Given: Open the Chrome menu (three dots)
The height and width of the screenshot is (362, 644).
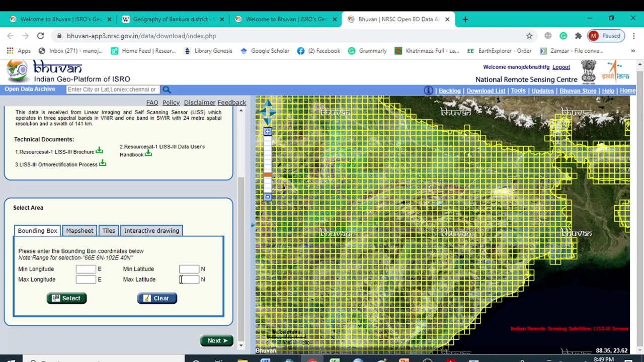Looking at the screenshot, I should [x=634, y=36].
